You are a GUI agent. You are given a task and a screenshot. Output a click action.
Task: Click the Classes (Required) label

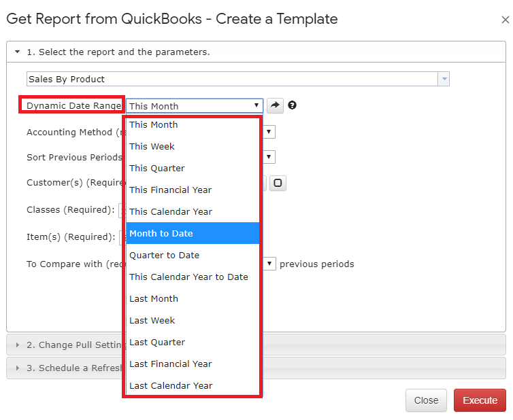coord(71,209)
